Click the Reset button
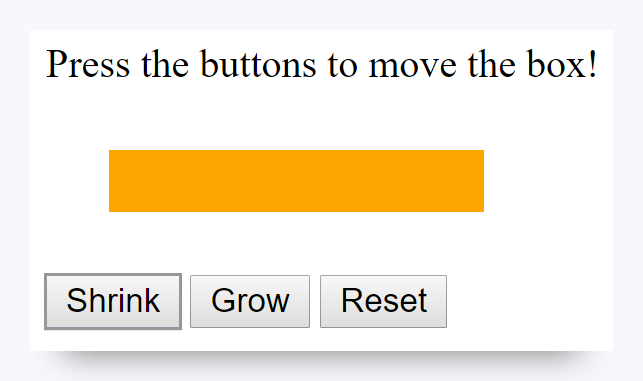This screenshot has height=381, width=643. (383, 301)
